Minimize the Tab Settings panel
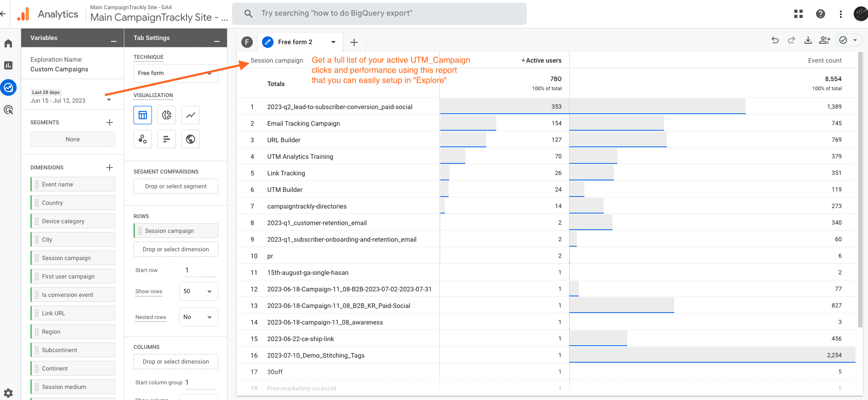Viewport: 868px width, 400px height. point(217,41)
